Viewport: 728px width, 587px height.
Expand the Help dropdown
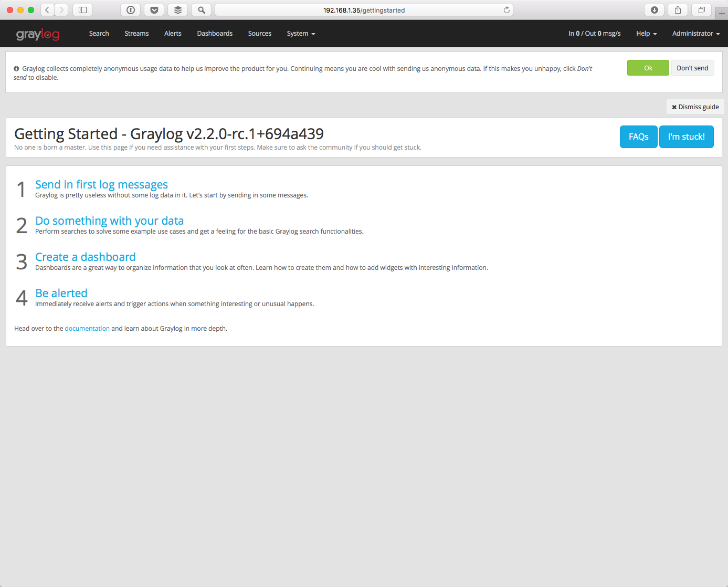point(646,34)
